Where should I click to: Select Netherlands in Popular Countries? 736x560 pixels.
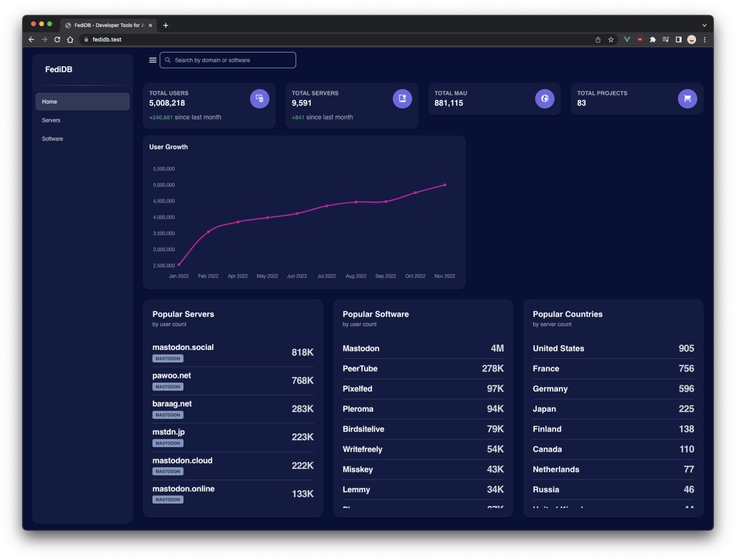614,469
